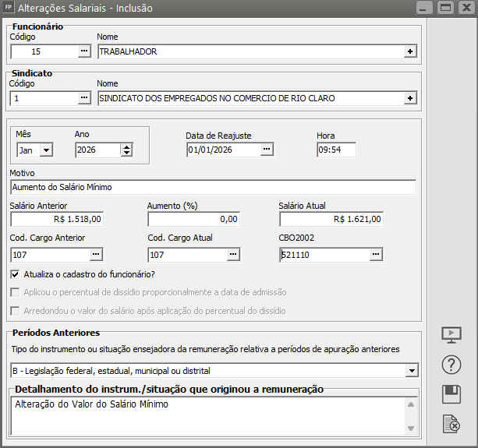
Task: Toggle 'Arredondou o valor do salário' checkbox
Action: [x=16, y=311]
